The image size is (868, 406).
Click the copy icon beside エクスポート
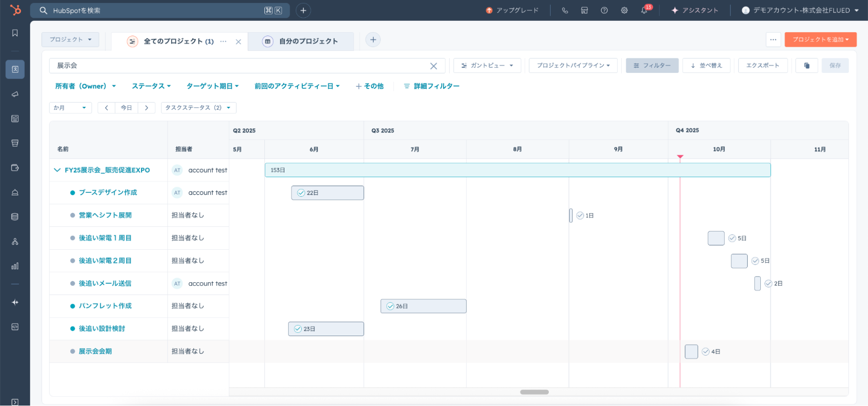click(x=806, y=66)
